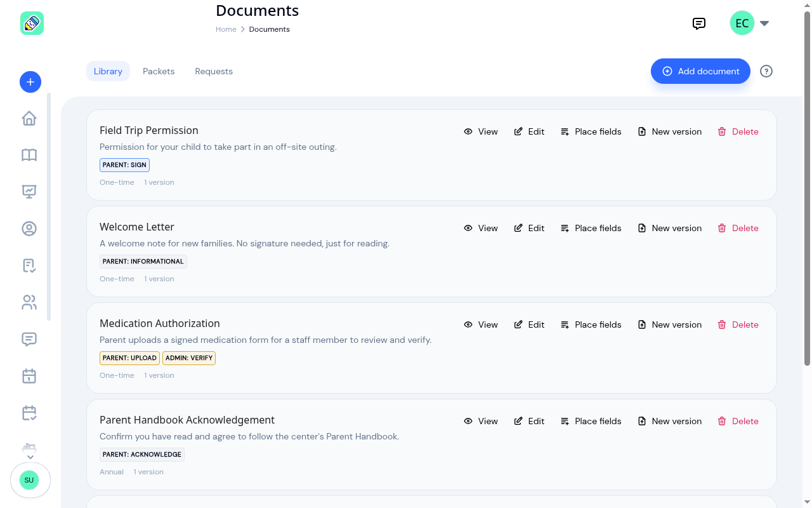View the Field Trip Permission document
The height and width of the screenshot is (508, 812).
(x=481, y=131)
